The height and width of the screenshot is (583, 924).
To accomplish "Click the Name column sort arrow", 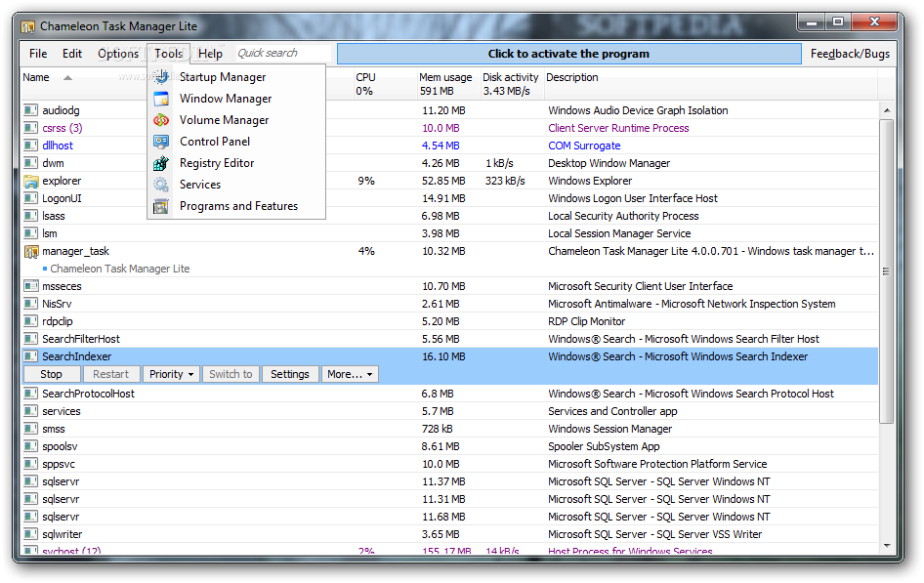I will click(x=67, y=78).
